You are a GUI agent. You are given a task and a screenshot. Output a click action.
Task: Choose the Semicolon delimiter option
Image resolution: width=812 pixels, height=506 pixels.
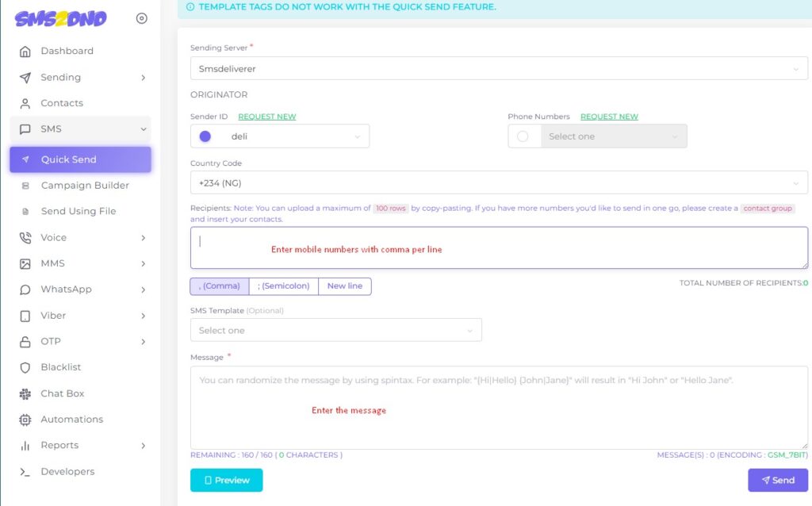[284, 286]
